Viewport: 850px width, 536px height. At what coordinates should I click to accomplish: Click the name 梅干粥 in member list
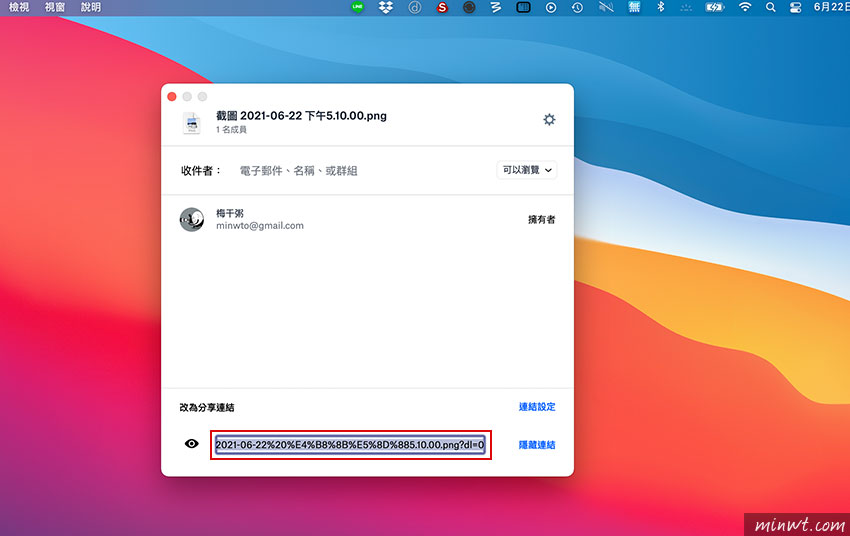coord(230,213)
